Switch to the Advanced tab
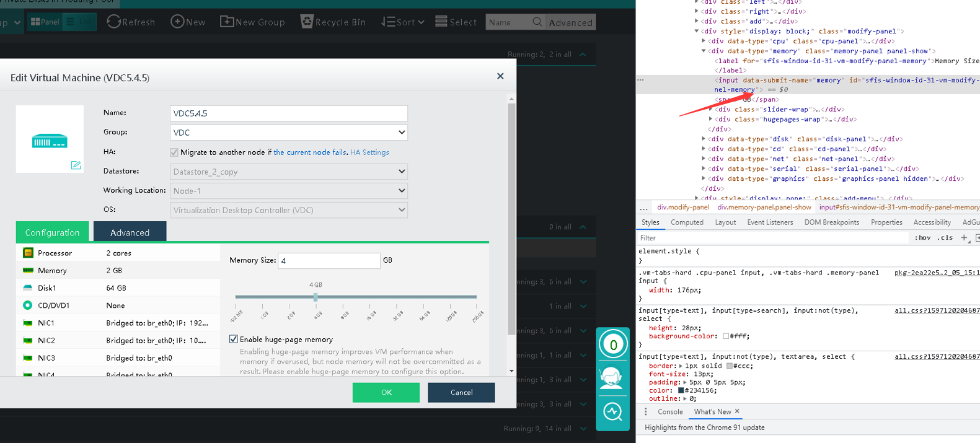 (130, 232)
